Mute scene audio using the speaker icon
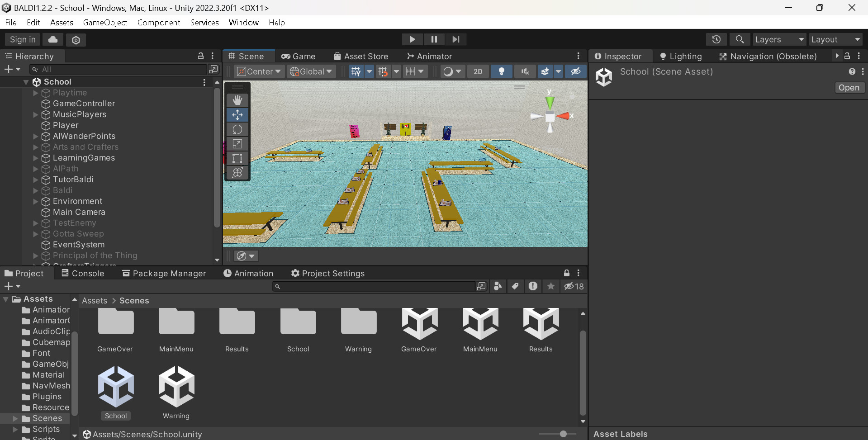 tap(525, 71)
